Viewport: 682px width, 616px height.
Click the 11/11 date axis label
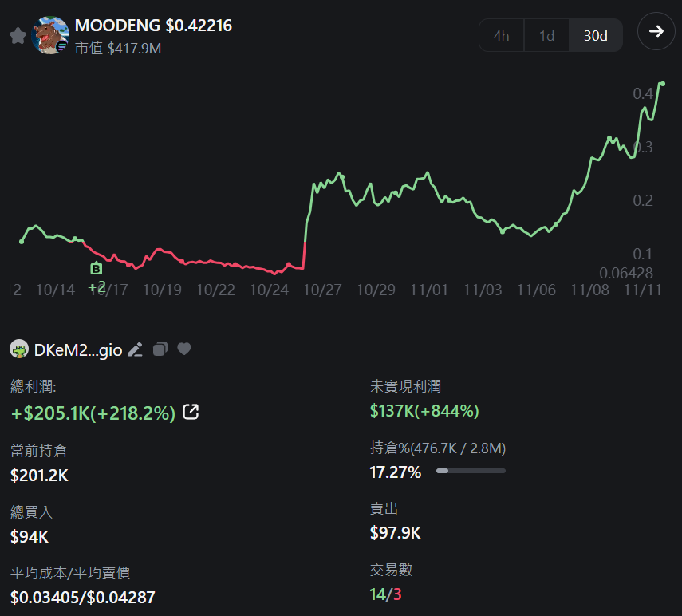(643, 290)
